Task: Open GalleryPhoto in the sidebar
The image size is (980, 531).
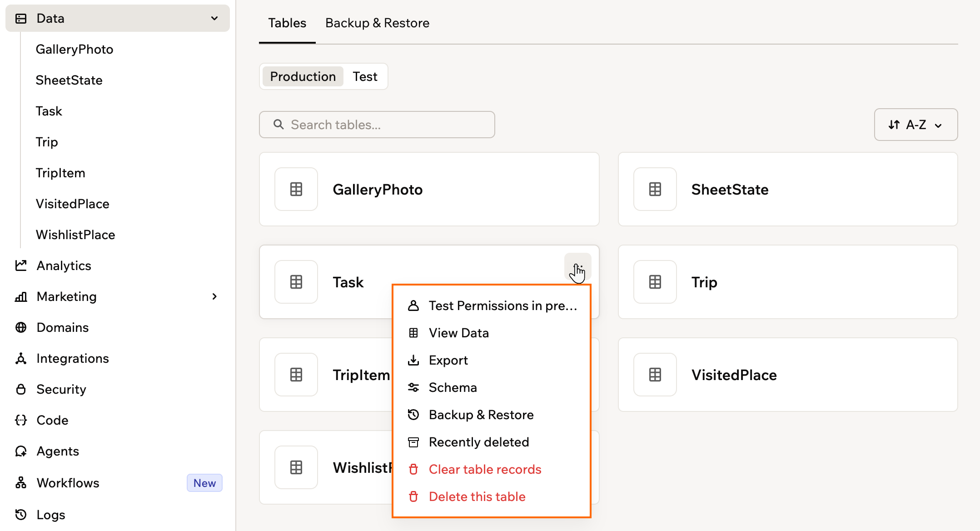Action: pos(75,49)
